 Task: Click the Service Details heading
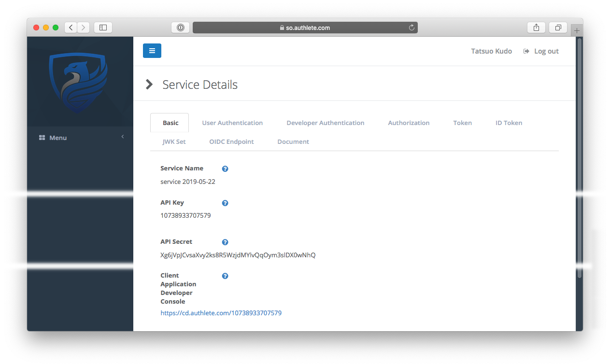click(200, 84)
